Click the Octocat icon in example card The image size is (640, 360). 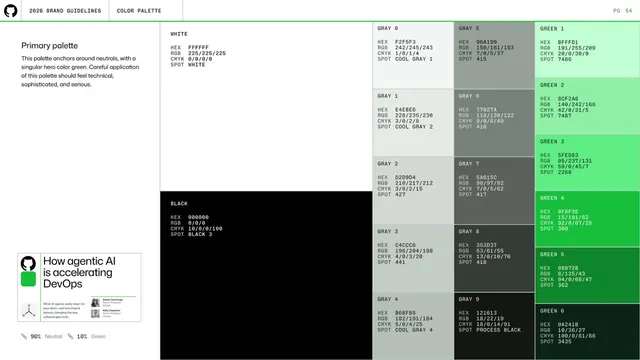click(28, 263)
